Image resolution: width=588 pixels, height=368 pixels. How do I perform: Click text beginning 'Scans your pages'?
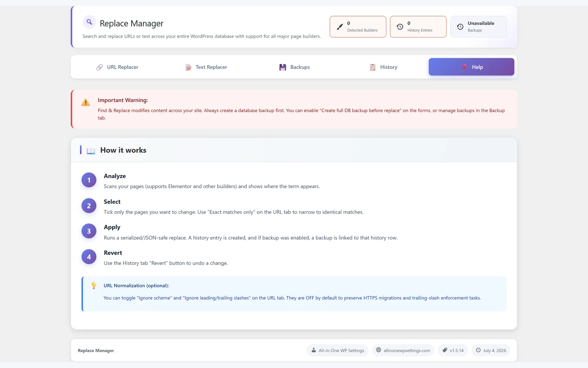click(x=212, y=186)
